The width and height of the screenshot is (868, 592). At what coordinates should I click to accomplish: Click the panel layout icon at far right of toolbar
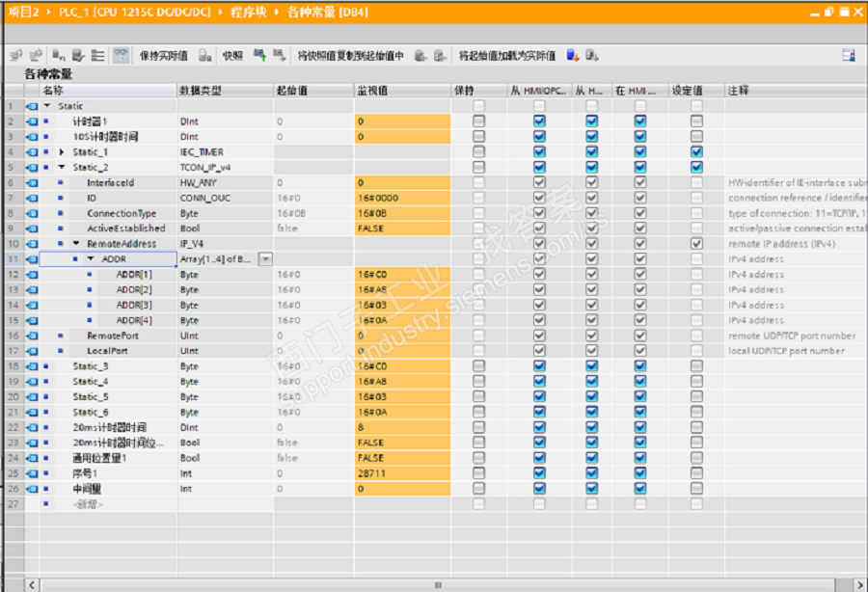pyautogui.click(x=848, y=55)
